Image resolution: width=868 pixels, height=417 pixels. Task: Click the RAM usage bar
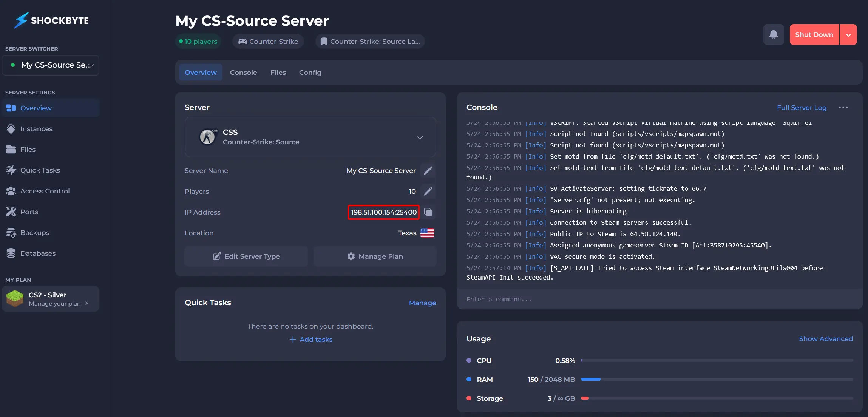pos(717,380)
